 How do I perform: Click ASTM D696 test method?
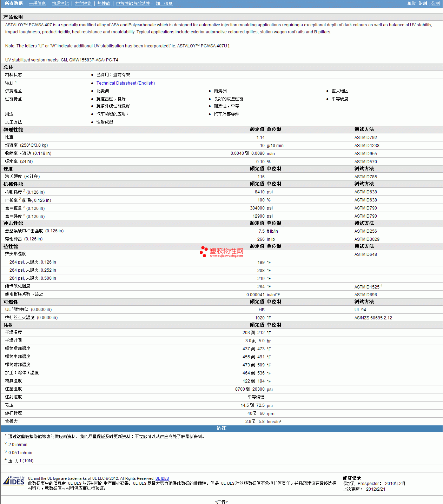point(365,295)
